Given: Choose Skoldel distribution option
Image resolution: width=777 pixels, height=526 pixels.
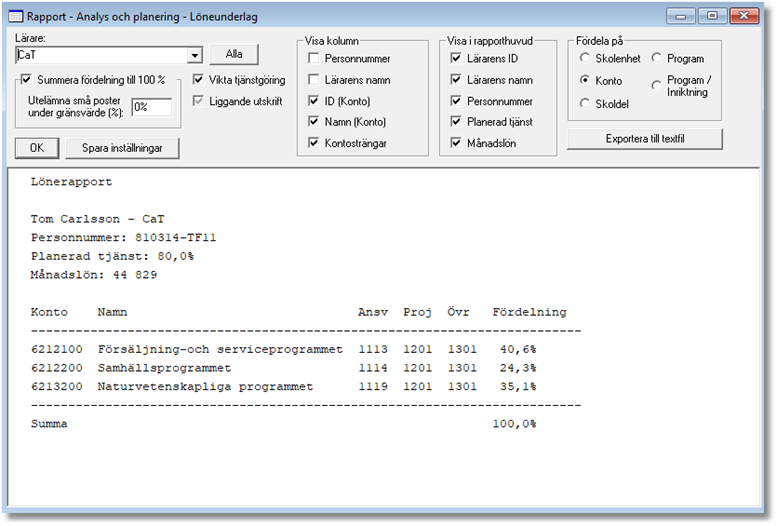Looking at the screenshot, I should [x=585, y=103].
